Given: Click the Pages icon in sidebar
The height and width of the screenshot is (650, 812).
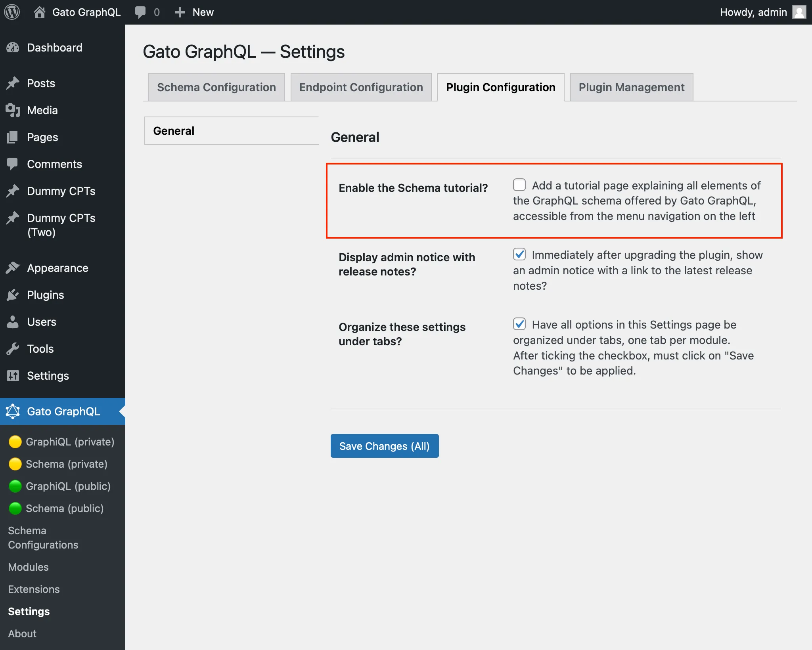Looking at the screenshot, I should coord(13,137).
